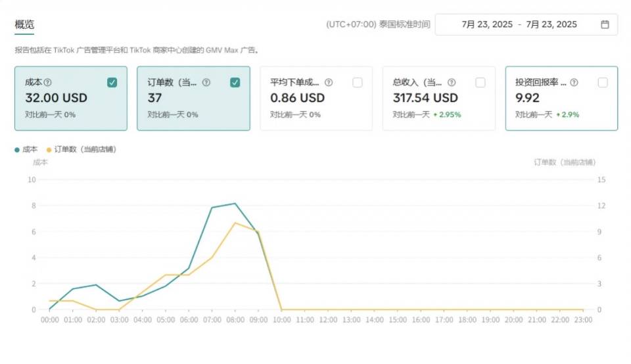Click the teal cost line peak at 08:00

point(235,204)
